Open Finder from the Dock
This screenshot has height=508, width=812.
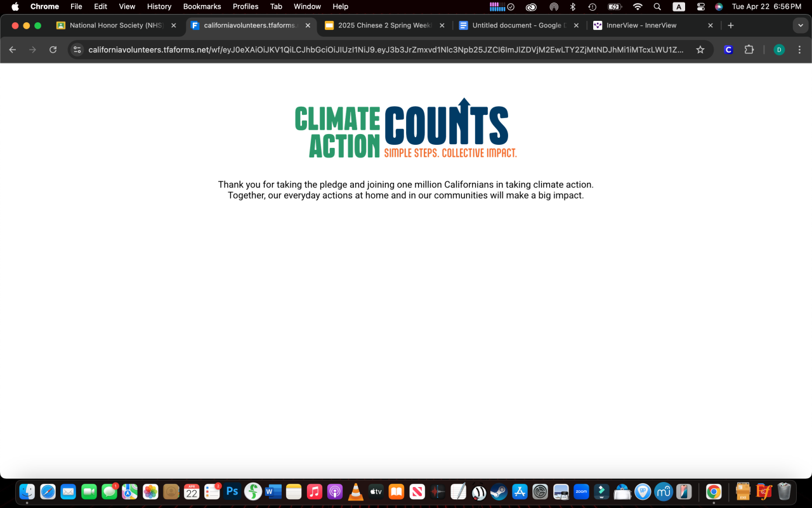[27, 491]
